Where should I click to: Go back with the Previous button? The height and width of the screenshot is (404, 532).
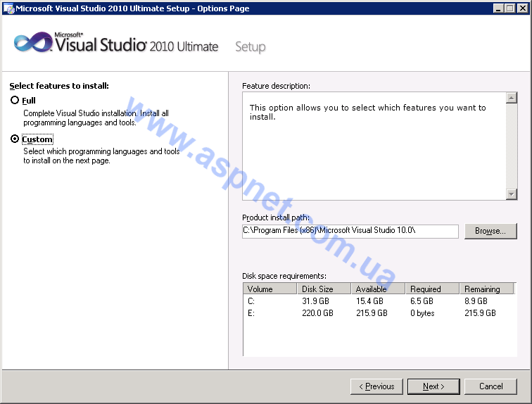point(376,386)
